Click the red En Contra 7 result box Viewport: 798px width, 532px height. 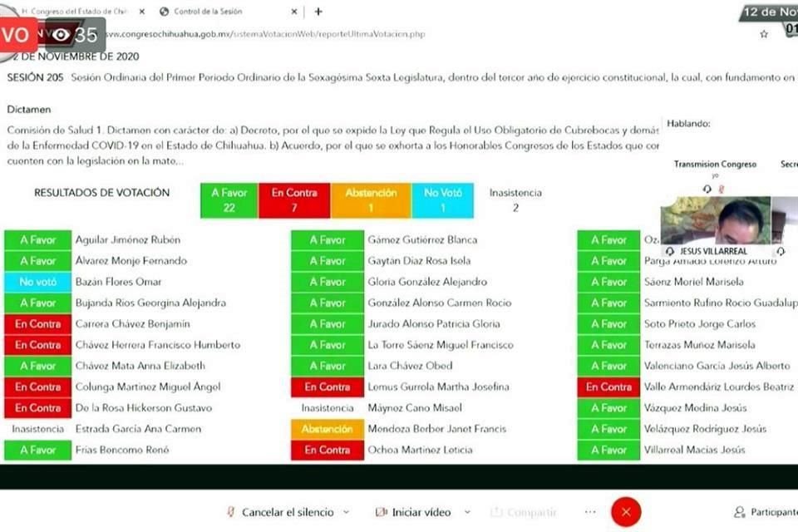[x=293, y=200]
